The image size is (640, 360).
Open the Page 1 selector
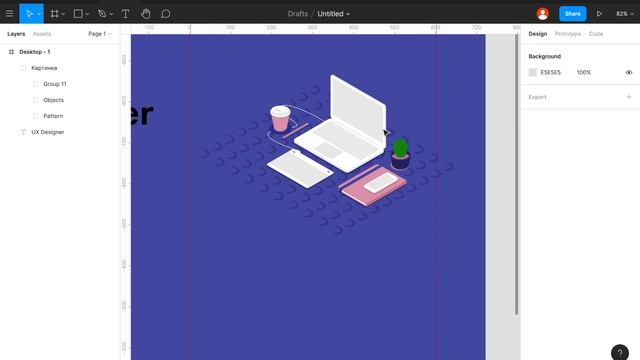click(x=100, y=34)
